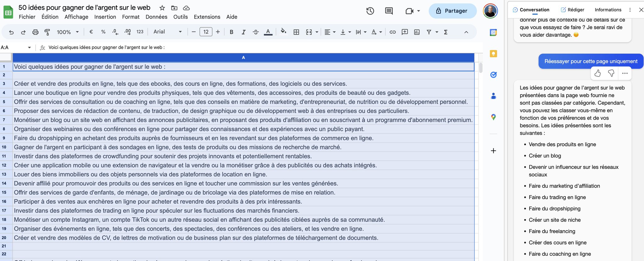Open the Fichier menu
This screenshot has width=644, height=261.
pos(27,17)
